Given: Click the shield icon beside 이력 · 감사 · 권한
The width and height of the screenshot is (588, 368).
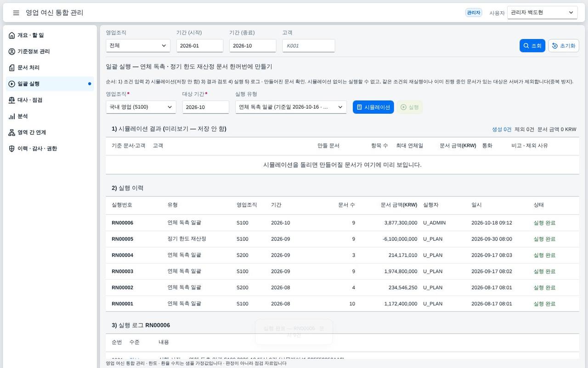Looking at the screenshot, I should pos(12,149).
